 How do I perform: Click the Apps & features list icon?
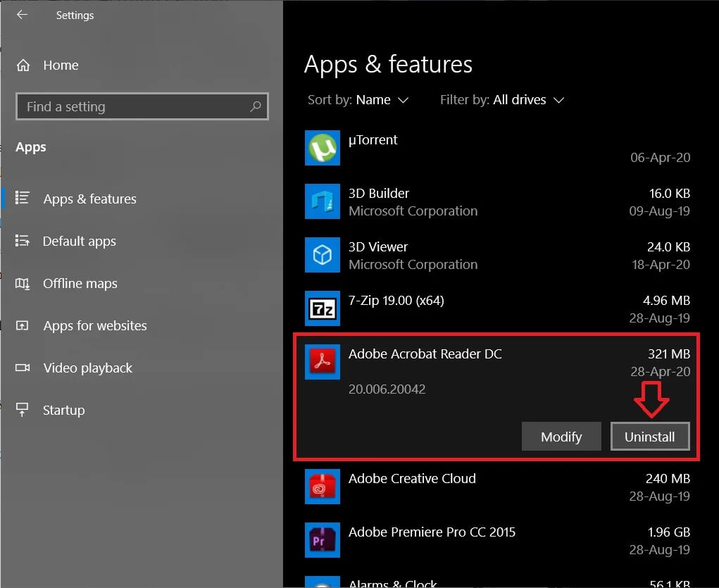pyautogui.click(x=22, y=198)
